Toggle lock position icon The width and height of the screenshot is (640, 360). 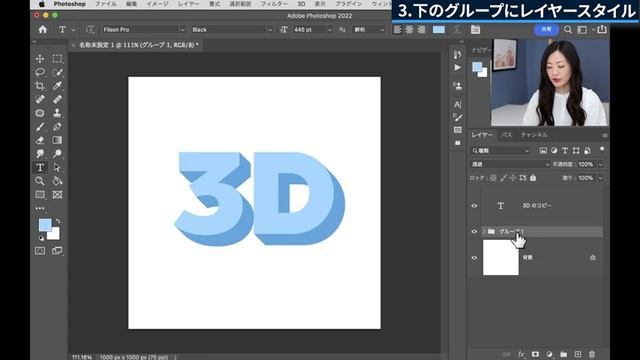[513, 178]
